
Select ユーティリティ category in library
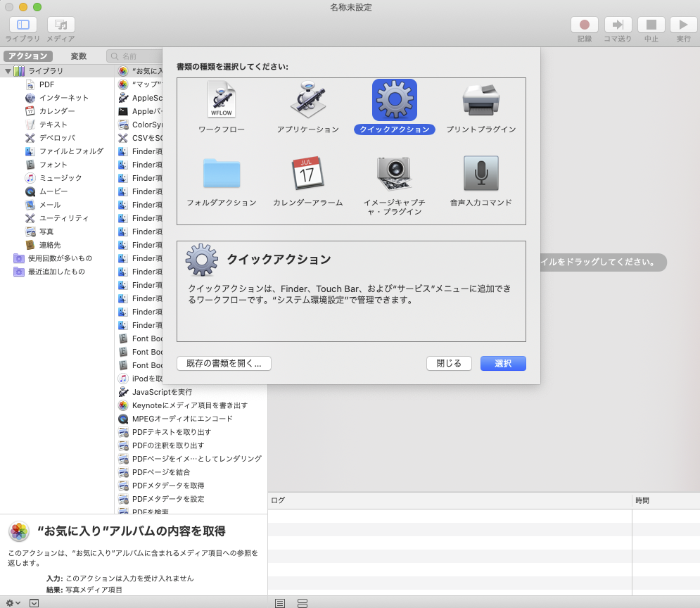(x=63, y=218)
